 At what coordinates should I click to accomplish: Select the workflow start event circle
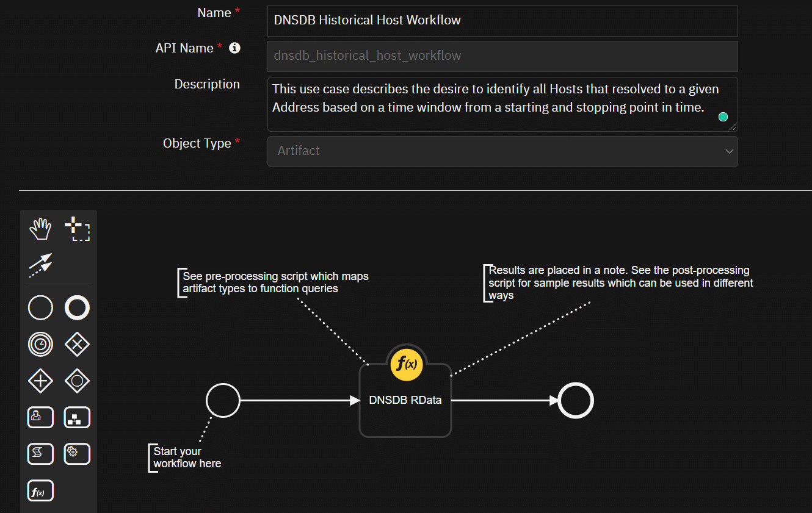(223, 400)
